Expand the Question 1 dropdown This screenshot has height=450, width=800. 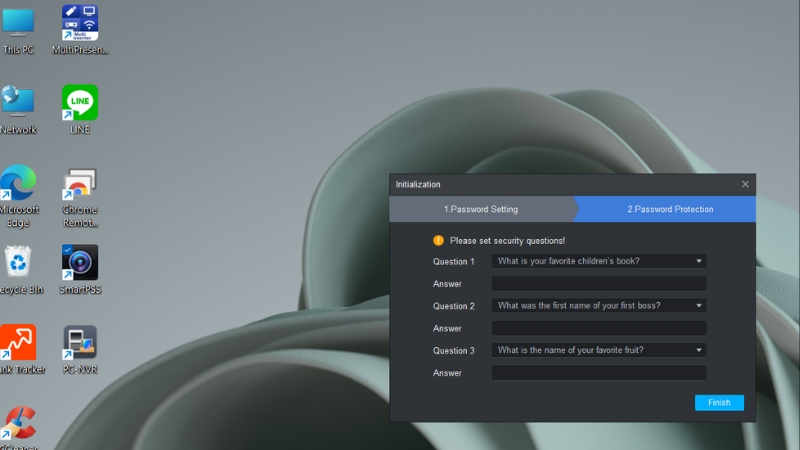click(x=599, y=261)
